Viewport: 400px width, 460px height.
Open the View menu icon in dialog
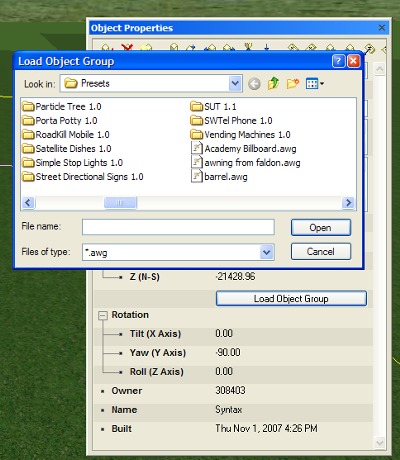[315, 84]
